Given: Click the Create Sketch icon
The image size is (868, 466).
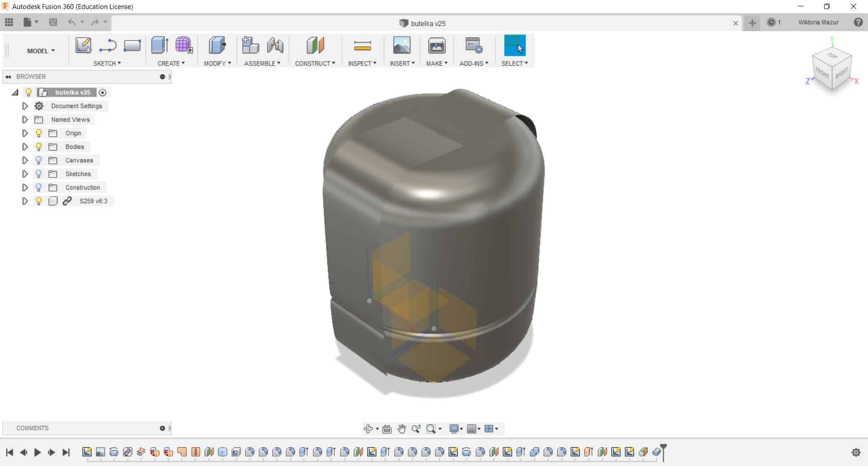Looking at the screenshot, I should pos(84,46).
